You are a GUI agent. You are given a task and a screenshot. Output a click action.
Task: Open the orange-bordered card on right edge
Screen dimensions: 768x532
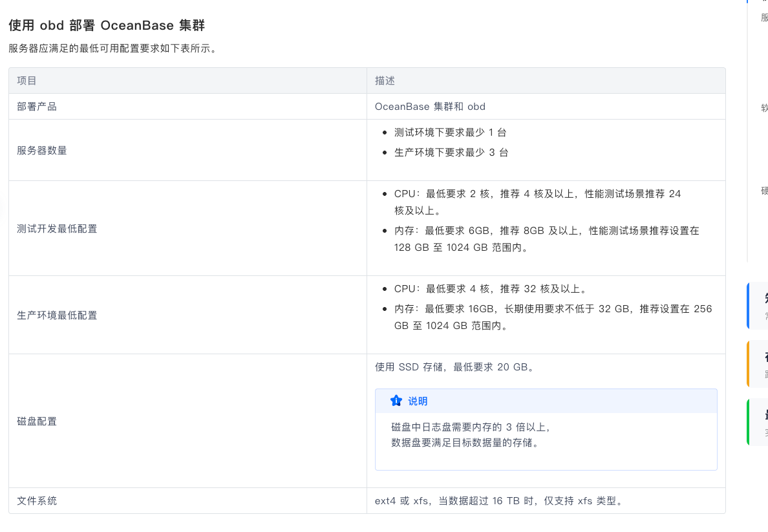click(x=758, y=364)
